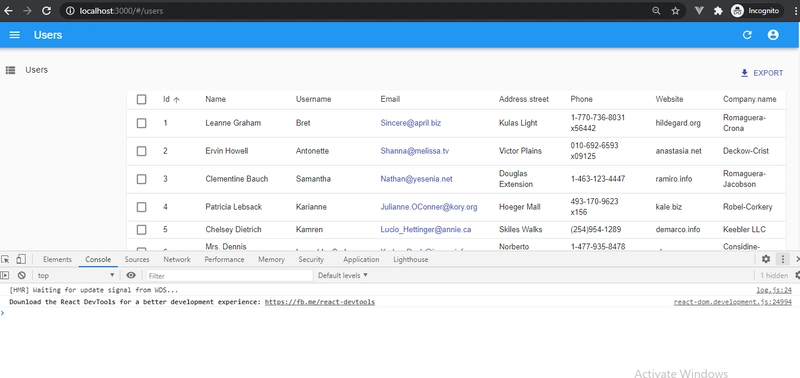This screenshot has height=378, width=800.
Task: Check the box for Patricia Lebsack row
Action: (x=141, y=207)
